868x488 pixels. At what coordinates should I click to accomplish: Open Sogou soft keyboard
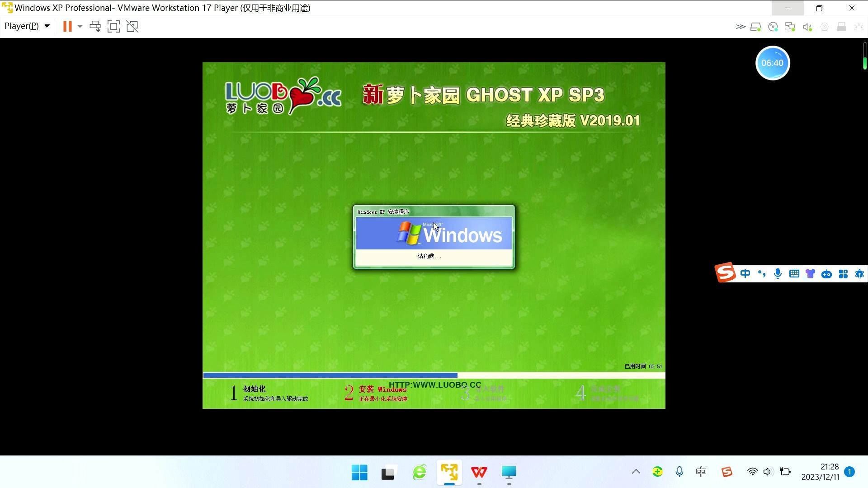[794, 274]
